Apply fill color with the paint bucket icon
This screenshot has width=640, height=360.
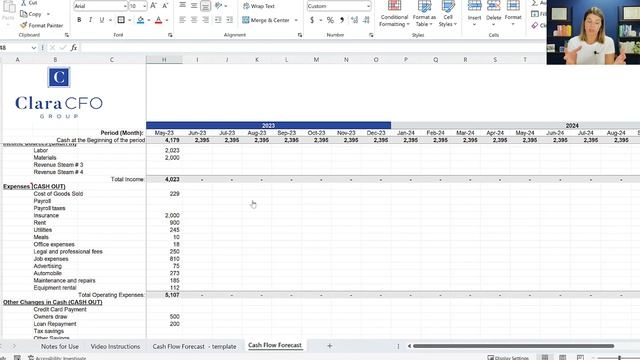[140, 20]
